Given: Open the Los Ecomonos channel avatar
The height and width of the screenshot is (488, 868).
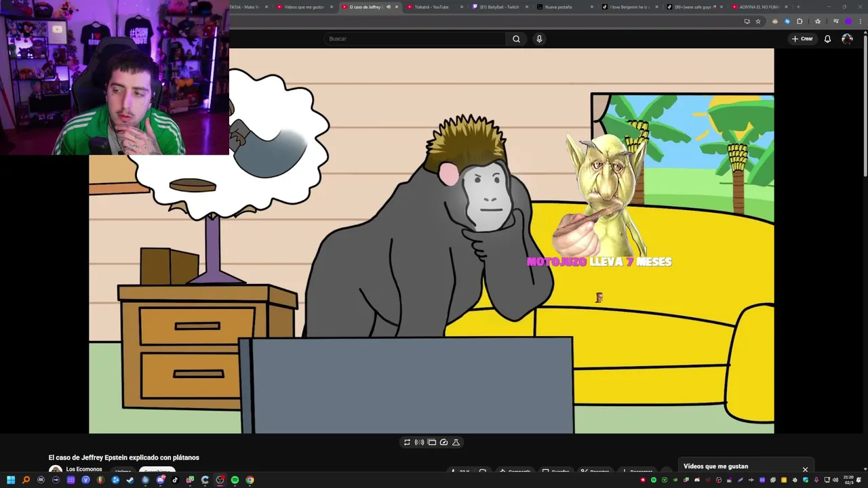Looking at the screenshot, I should click(x=56, y=470).
